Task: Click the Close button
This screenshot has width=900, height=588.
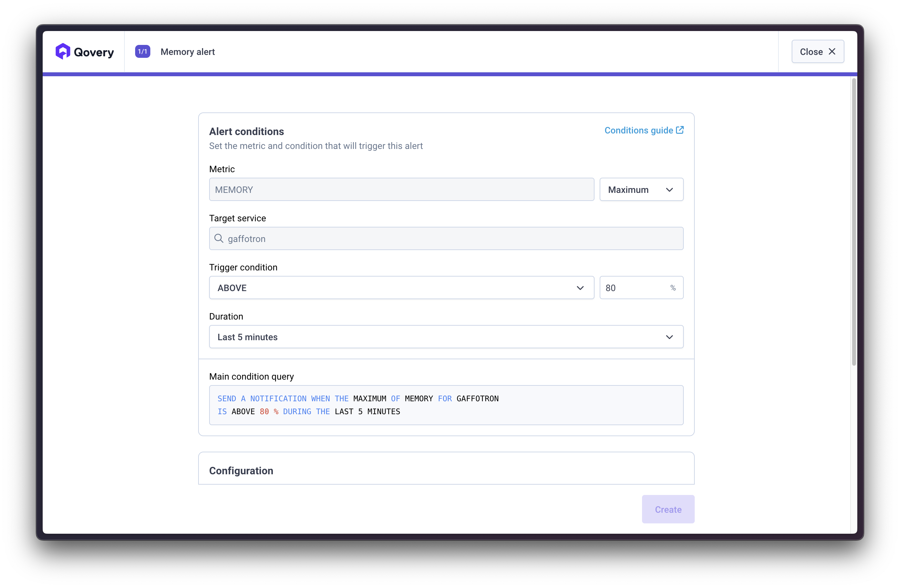Action: click(818, 51)
